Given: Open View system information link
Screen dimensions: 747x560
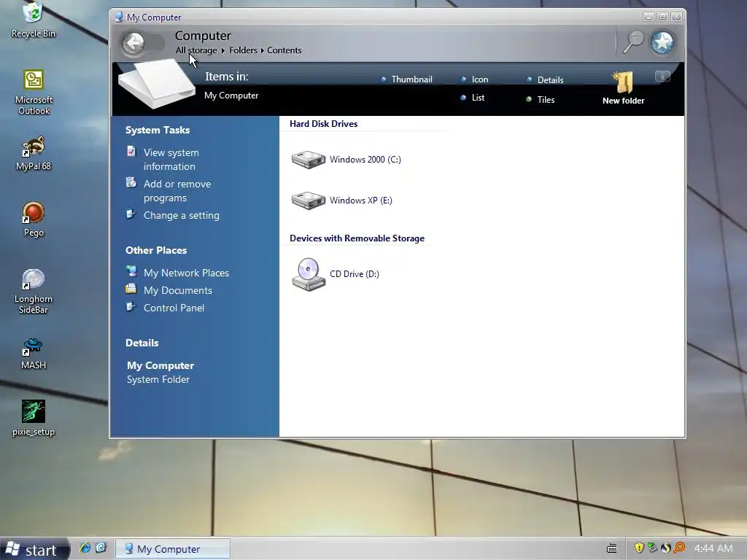Looking at the screenshot, I should pyautogui.click(x=171, y=160).
